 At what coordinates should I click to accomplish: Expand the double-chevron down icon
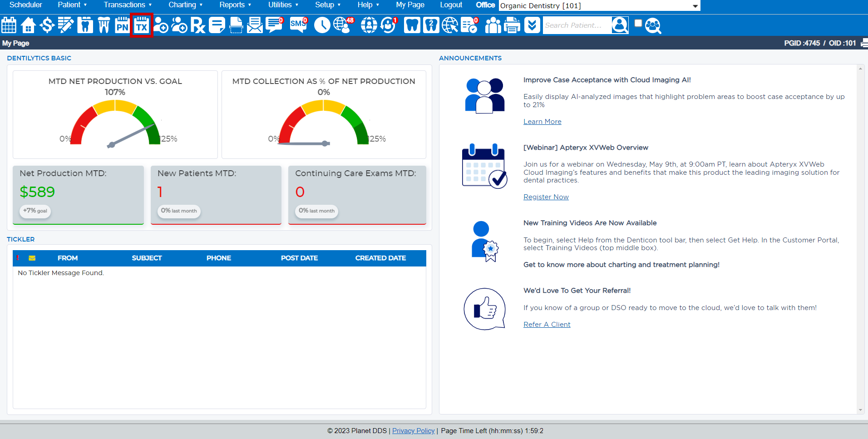click(x=532, y=25)
